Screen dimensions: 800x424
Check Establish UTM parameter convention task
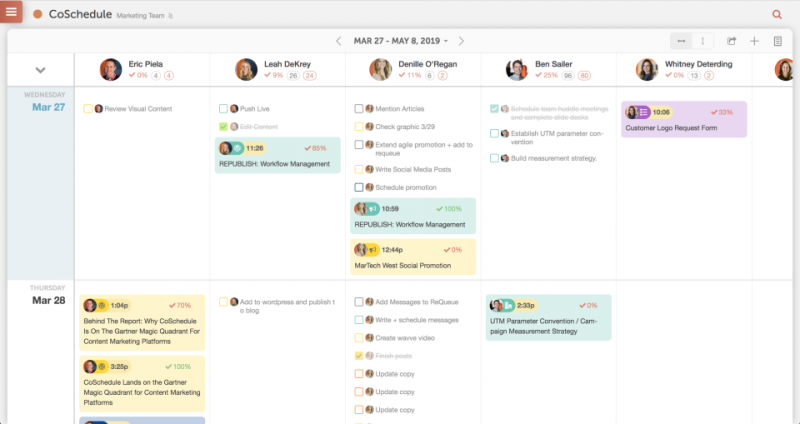pyautogui.click(x=494, y=133)
